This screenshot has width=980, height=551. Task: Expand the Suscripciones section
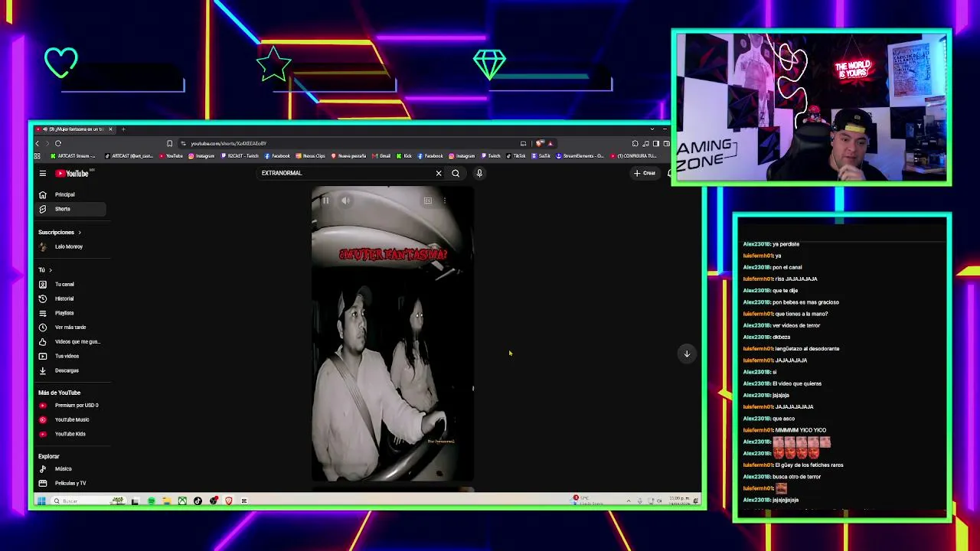60,232
